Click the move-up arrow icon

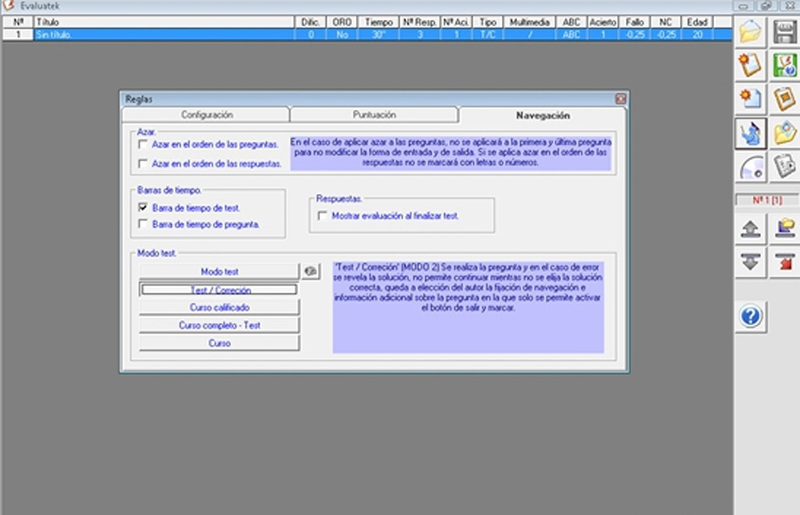coord(750,228)
